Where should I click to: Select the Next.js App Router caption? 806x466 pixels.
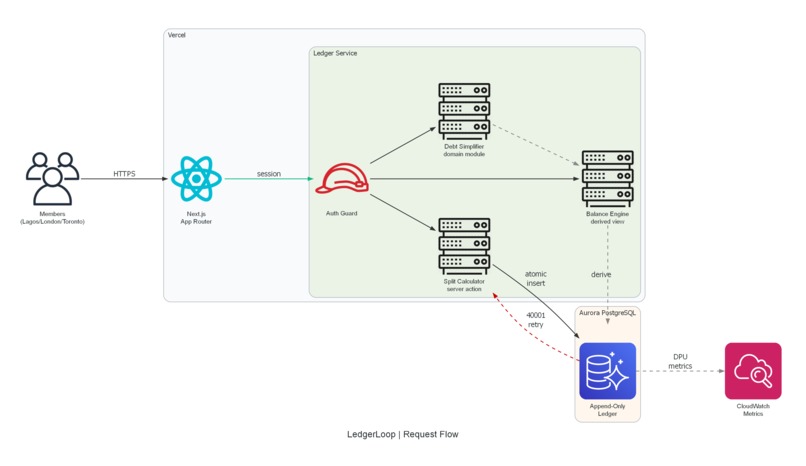point(196,217)
